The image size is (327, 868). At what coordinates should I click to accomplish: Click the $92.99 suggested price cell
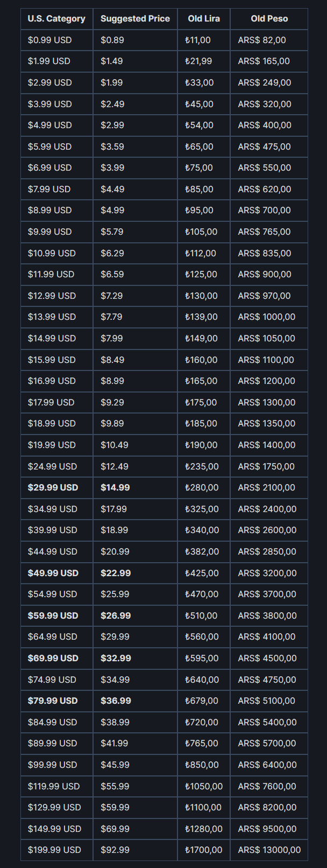135,850
